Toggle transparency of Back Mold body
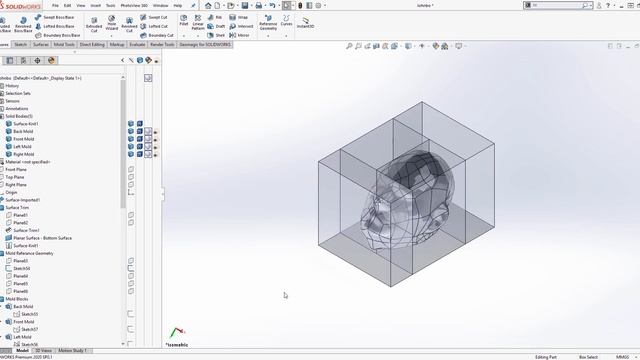This screenshot has height=360, width=640. [x=156, y=132]
